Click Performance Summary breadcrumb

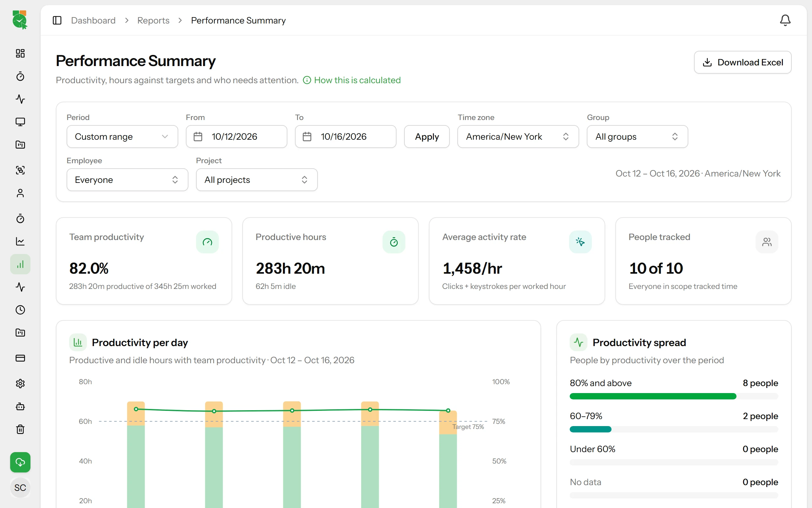coord(238,21)
